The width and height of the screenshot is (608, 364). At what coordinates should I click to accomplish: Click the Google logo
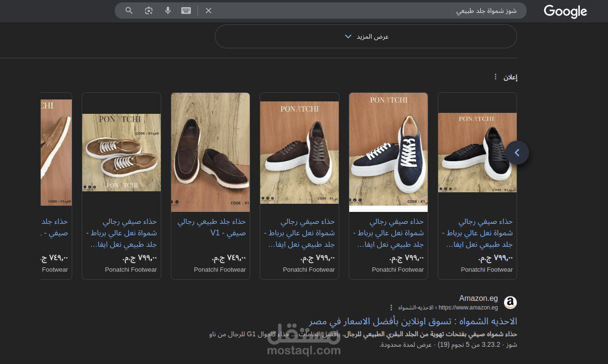[x=565, y=11]
